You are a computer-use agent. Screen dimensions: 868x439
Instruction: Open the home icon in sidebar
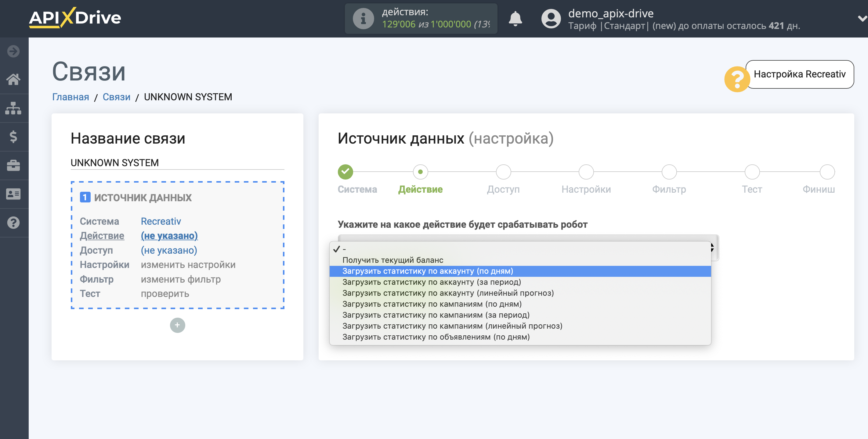(13, 80)
